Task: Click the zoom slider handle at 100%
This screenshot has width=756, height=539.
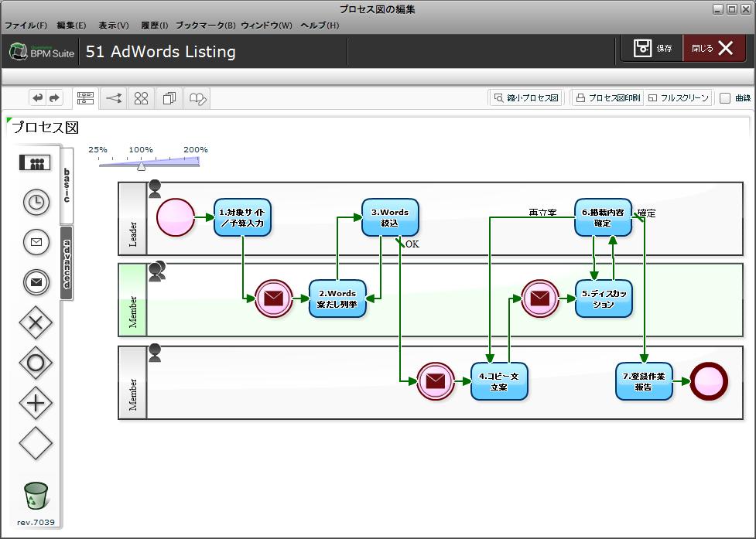Action: click(141, 165)
